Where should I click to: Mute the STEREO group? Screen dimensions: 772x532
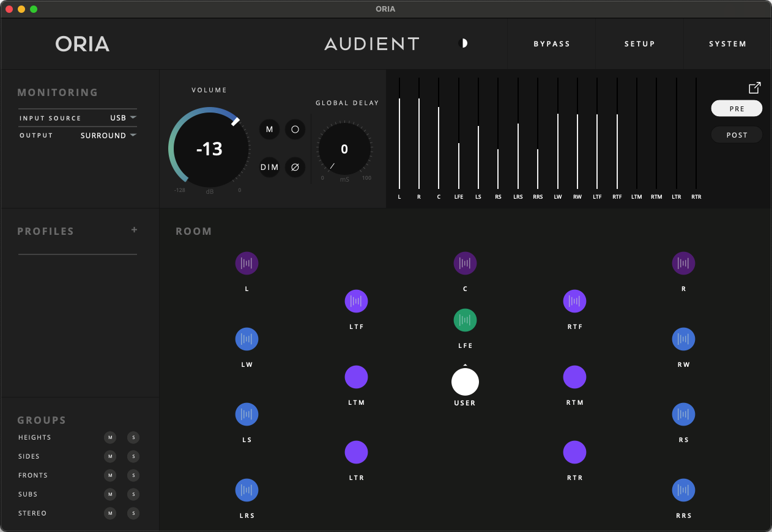coord(110,513)
